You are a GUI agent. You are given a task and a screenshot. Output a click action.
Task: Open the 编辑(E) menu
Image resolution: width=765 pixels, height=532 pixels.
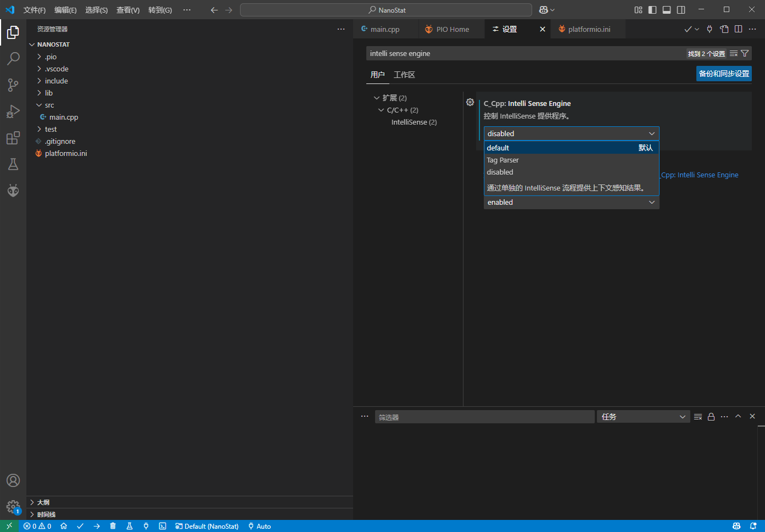point(65,10)
